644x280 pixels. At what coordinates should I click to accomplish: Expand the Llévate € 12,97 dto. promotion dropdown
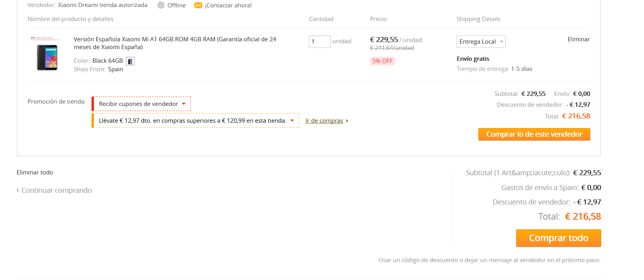(x=196, y=121)
